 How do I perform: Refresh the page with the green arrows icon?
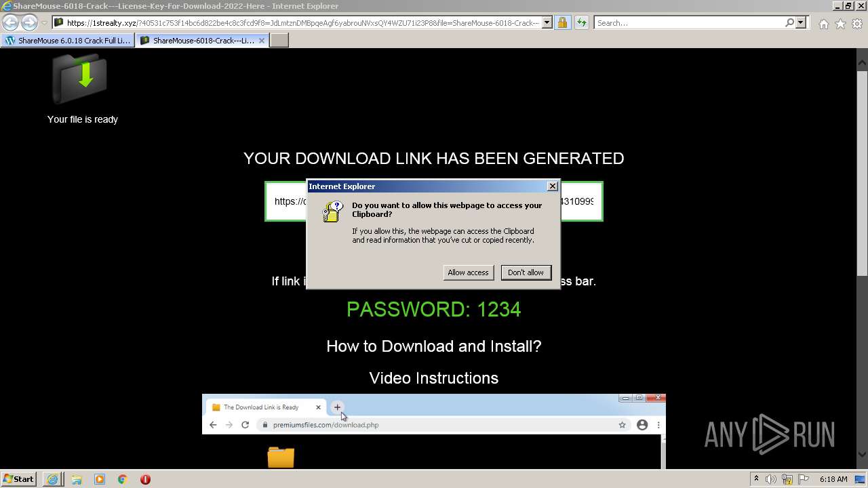point(582,23)
